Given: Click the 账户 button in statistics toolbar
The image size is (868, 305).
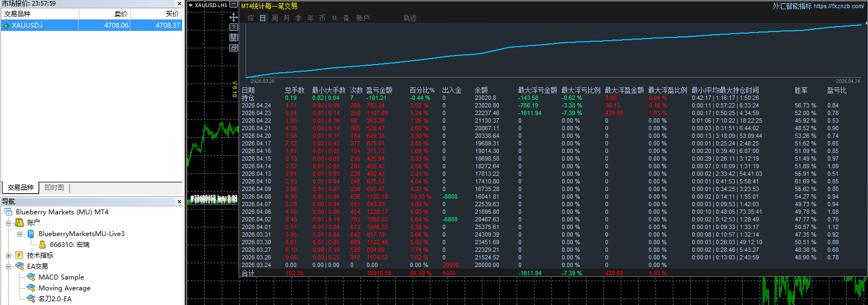Looking at the screenshot, I should [363, 18].
